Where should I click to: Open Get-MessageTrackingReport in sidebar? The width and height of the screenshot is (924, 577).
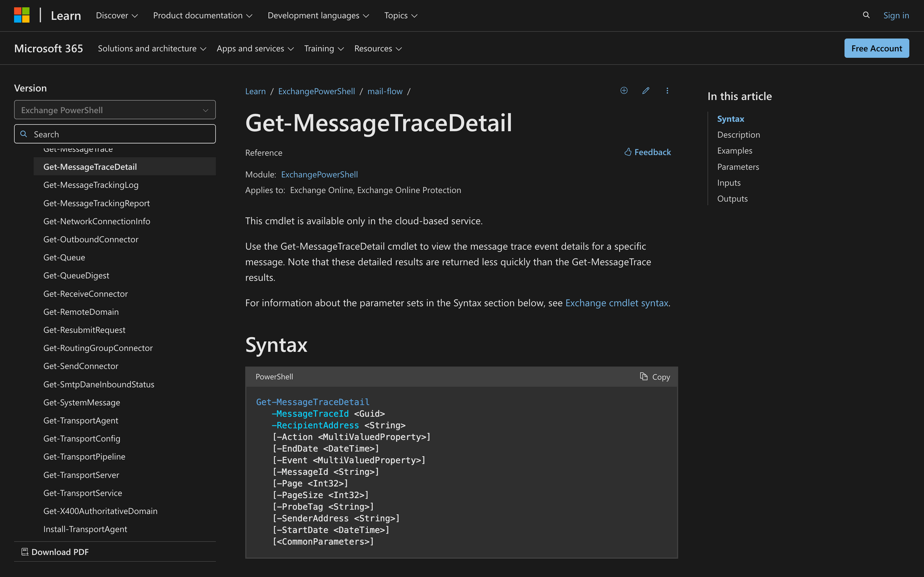point(97,203)
